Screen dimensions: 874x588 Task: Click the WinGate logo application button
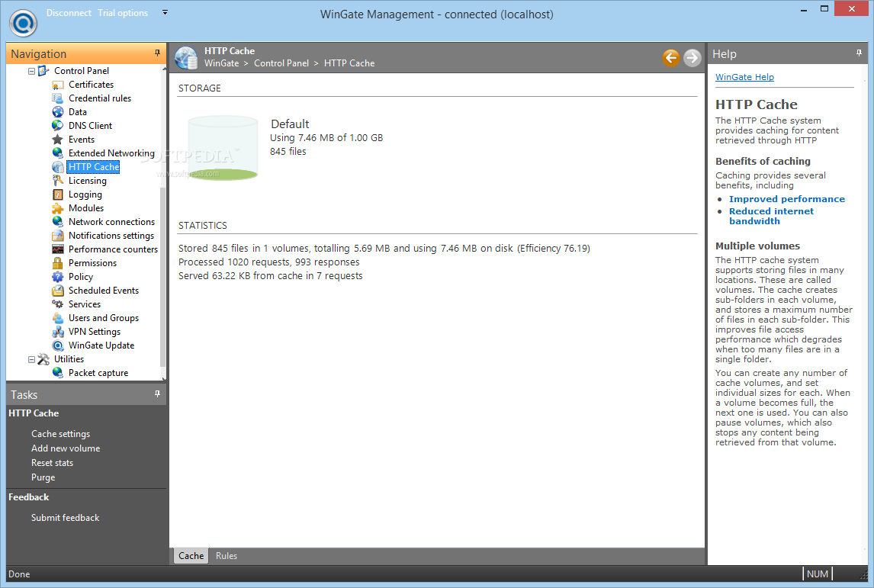tap(24, 23)
